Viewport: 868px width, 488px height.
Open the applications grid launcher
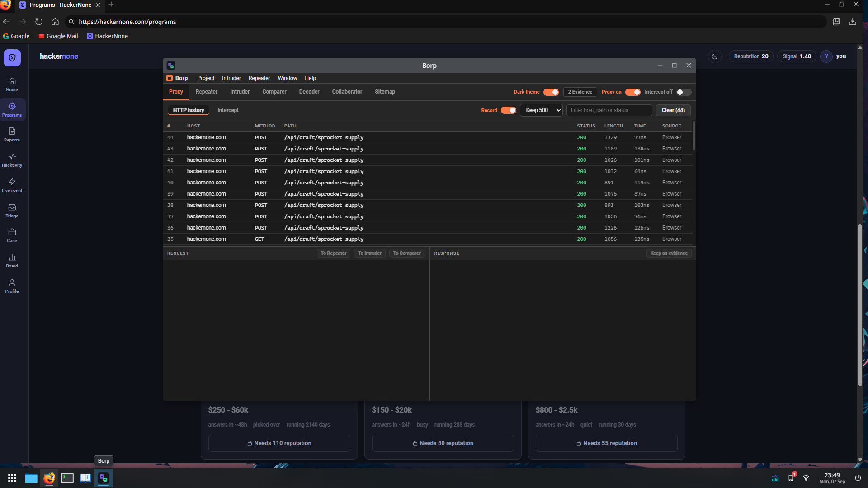[x=12, y=478]
